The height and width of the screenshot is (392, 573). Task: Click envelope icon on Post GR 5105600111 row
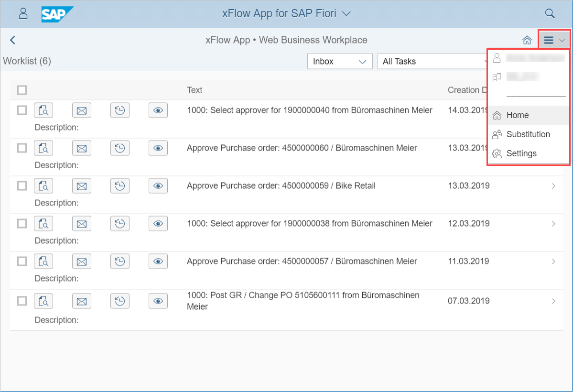[x=82, y=301]
